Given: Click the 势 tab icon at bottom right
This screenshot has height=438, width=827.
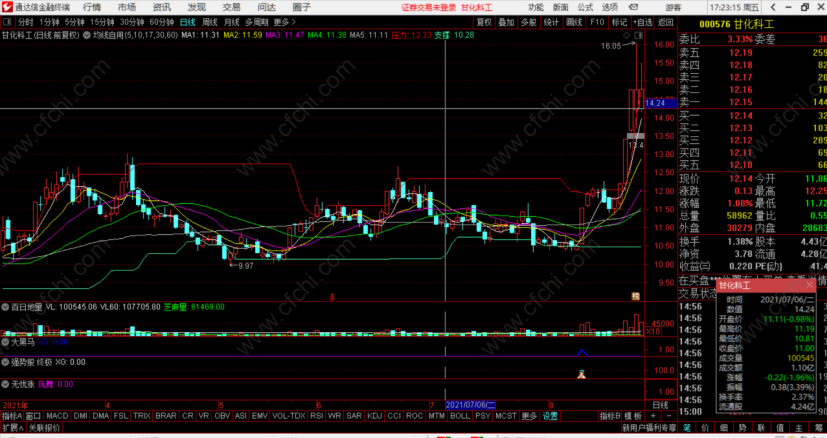Looking at the screenshot, I should coord(743,427).
